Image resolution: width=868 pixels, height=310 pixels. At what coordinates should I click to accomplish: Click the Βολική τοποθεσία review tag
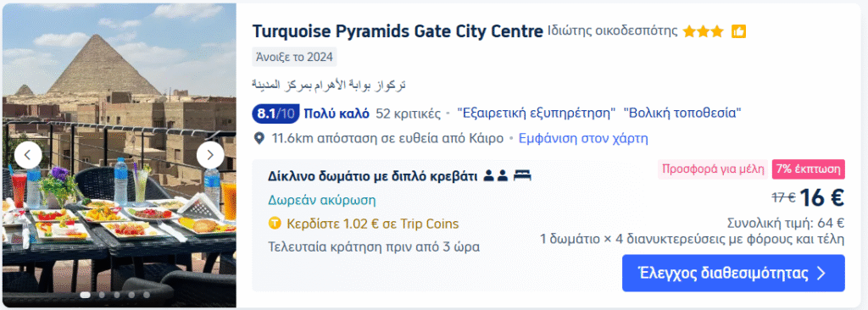[x=682, y=114]
